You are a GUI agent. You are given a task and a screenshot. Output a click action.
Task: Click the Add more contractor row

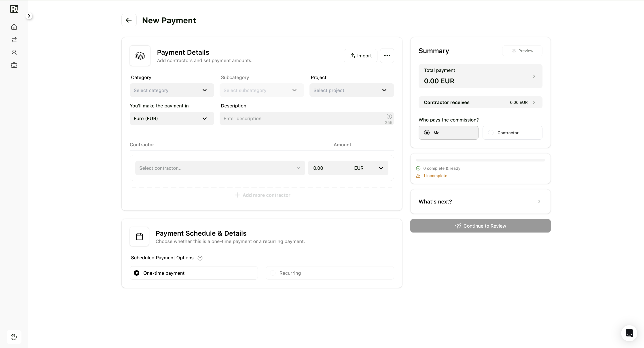click(262, 195)
